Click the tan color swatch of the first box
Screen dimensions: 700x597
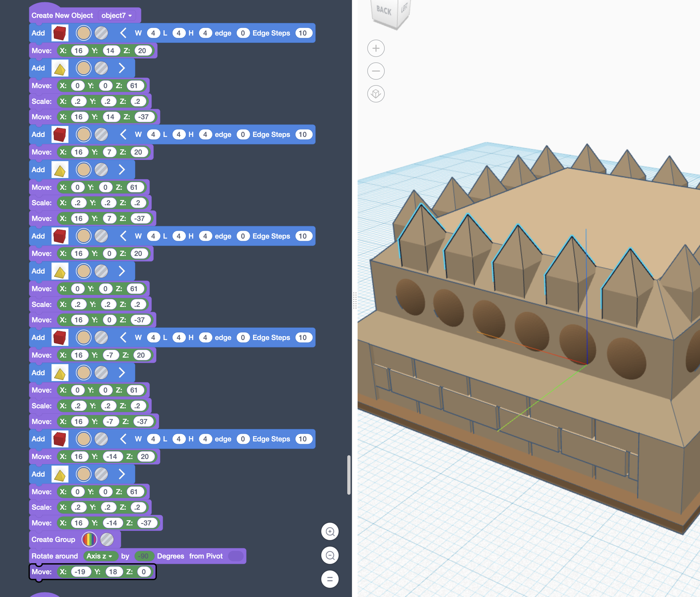pos(83,33)
